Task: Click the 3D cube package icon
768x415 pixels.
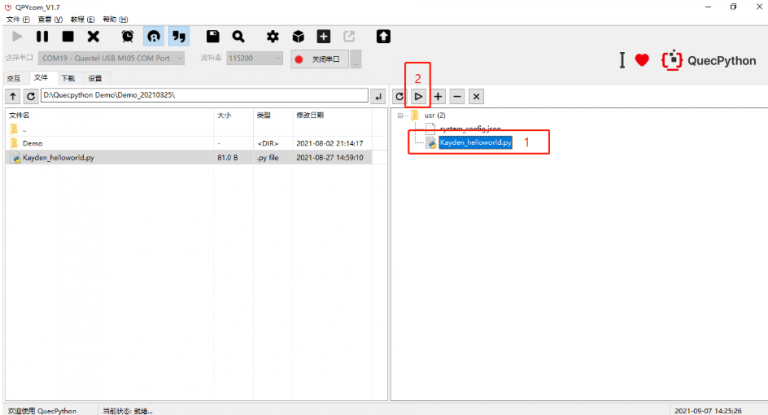Action: 298,37
